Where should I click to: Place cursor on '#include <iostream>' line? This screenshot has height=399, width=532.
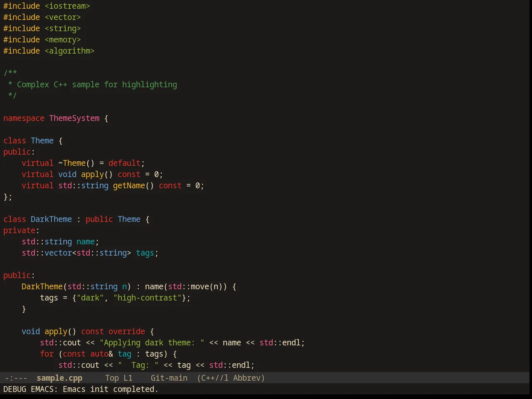pos(47,6)
